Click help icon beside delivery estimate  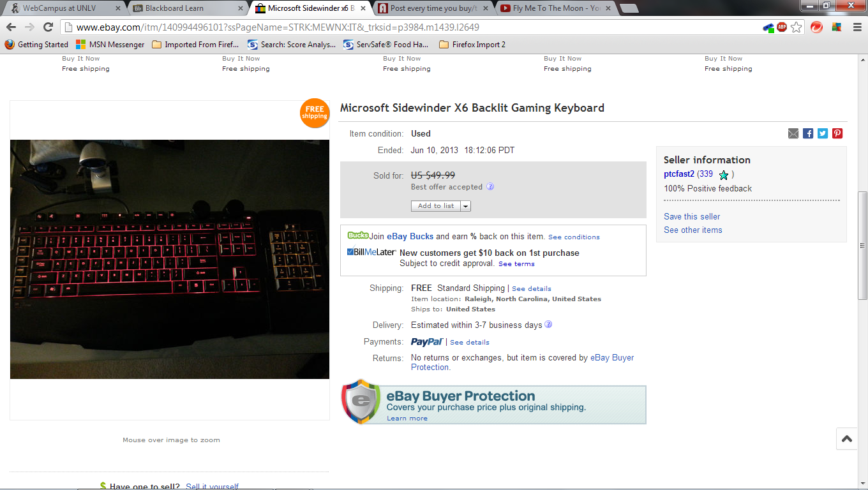coord(548,325)
